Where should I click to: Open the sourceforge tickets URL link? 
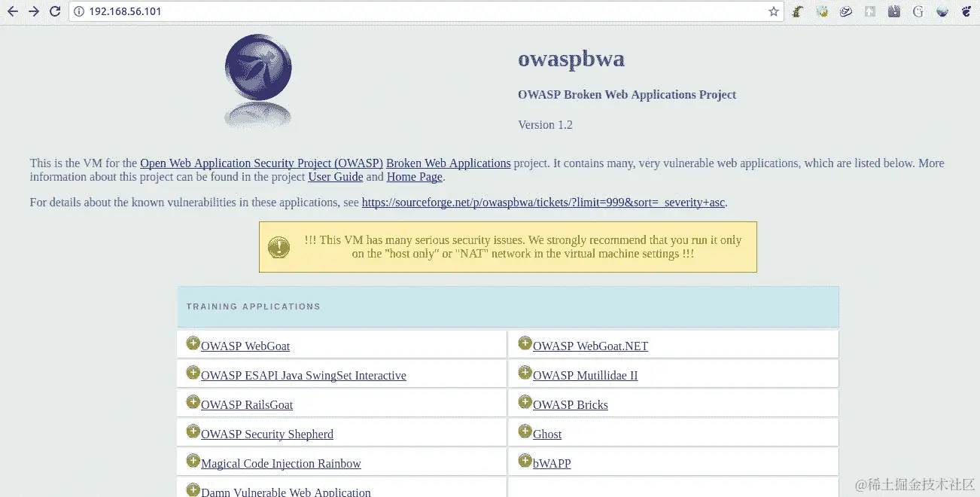(544, 203)
